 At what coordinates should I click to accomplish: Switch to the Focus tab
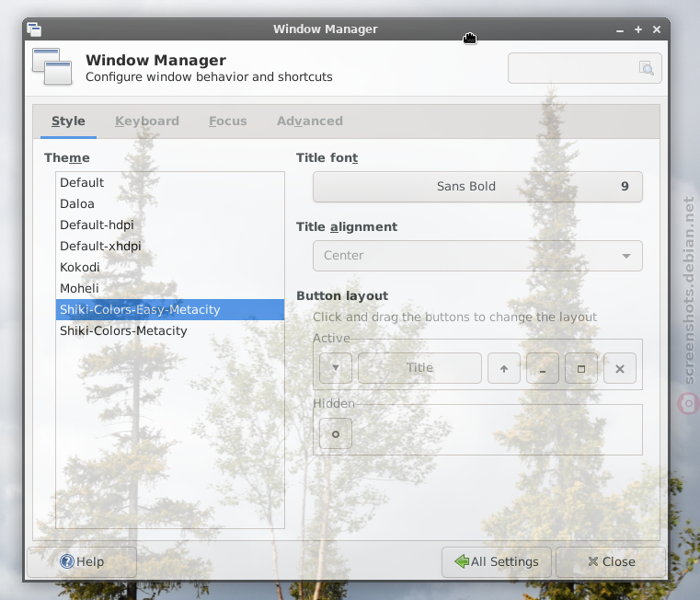228,121
